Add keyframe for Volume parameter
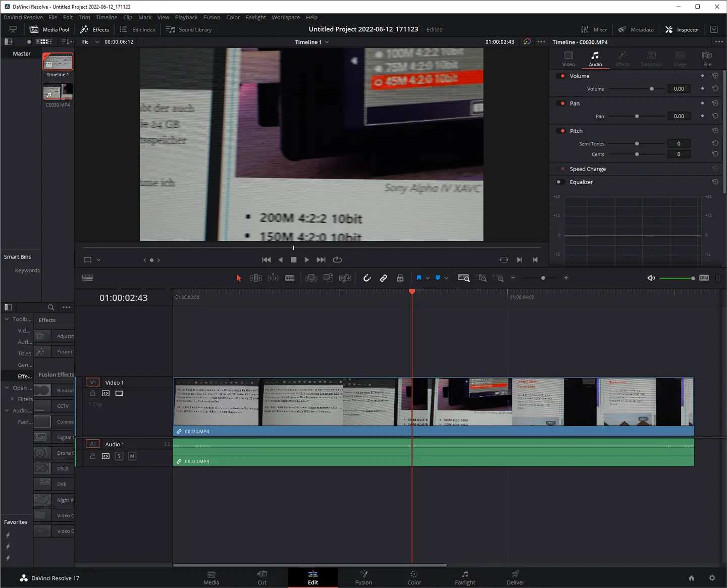The height and width of the screenshot is (588, 727). (702, 89)
